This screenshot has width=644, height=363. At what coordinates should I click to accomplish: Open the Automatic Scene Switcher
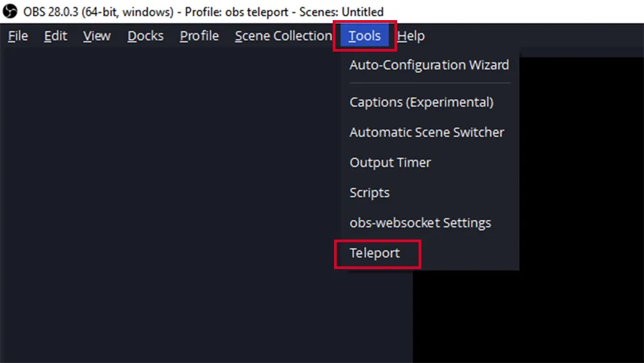pyautogui.click(x=427, y=132)
